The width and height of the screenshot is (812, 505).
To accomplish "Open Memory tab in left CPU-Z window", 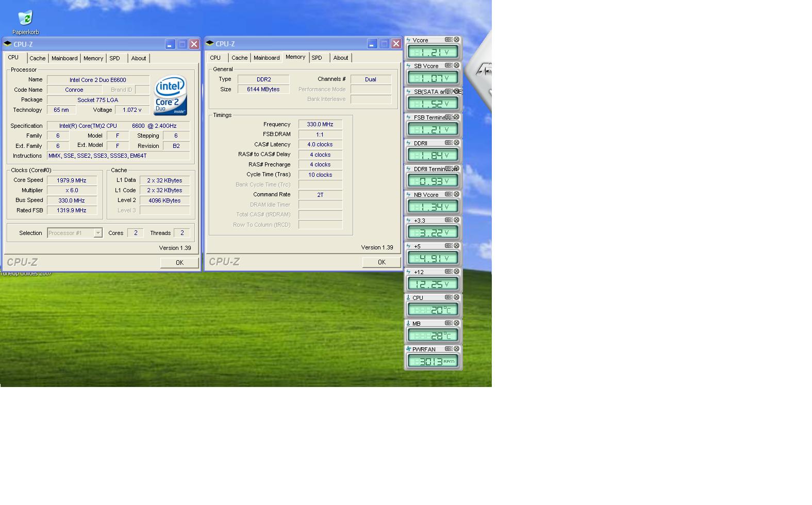I will [93, 58].
